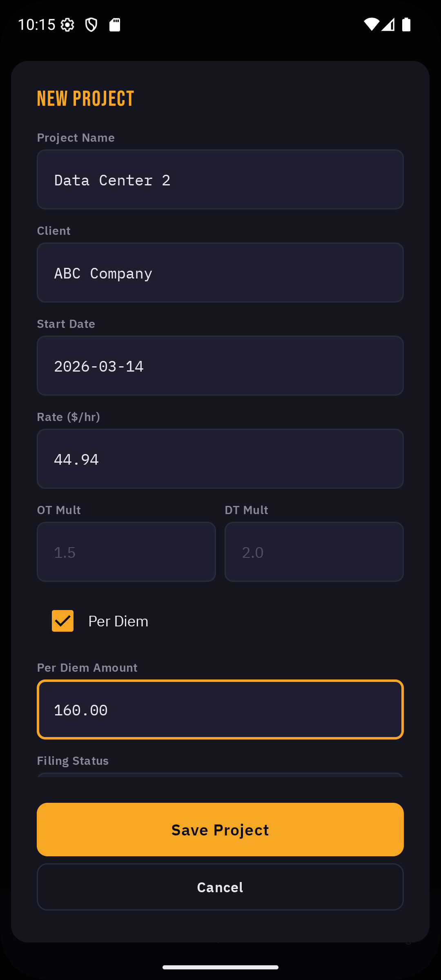Tap the Wi-Fi icon in the status bar
441x980 pixels.
click(x=371, y=25)
